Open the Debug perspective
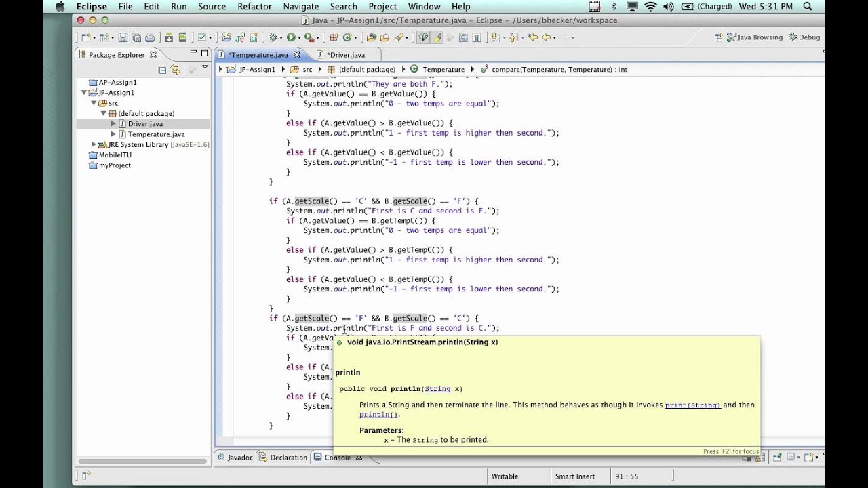 [x=804, y=37]
